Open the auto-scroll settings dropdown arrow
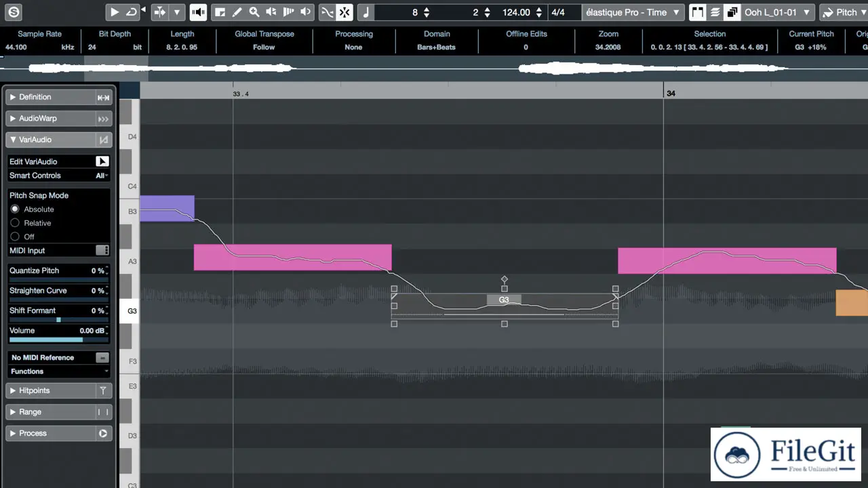 click(x=176, y=12)
